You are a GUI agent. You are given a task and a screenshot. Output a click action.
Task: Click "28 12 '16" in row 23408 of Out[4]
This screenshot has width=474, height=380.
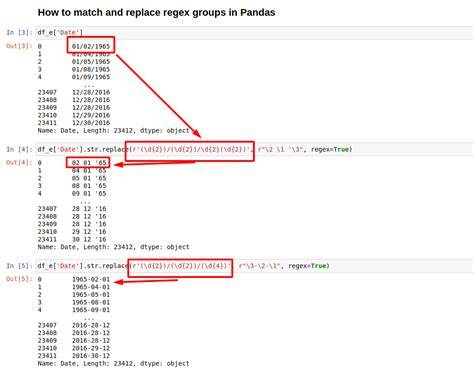point(89,216)
